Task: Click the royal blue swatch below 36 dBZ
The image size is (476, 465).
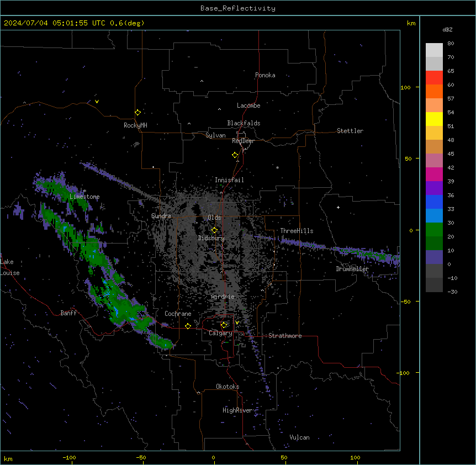Action: coord(434,202)
